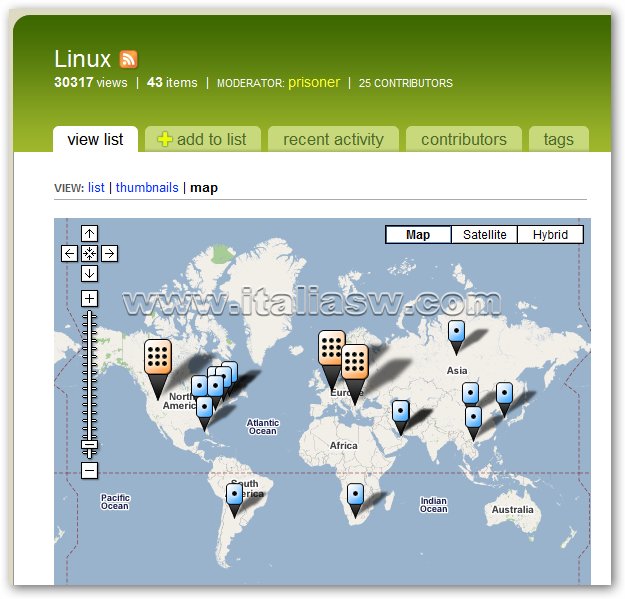625x599 pixels.
Task: Click the blue marker in South America
Action: click(x=234, y=494)
